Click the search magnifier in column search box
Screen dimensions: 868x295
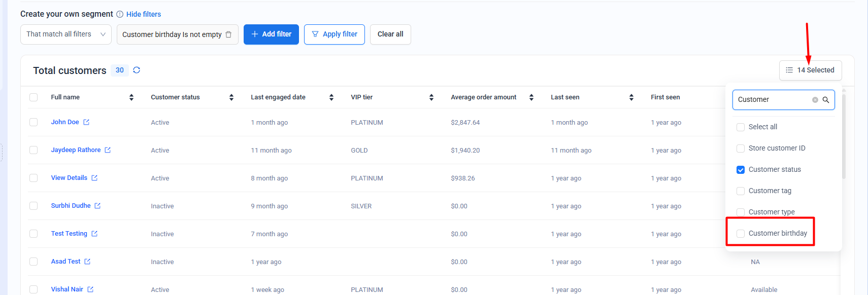(x=826, y=100)
